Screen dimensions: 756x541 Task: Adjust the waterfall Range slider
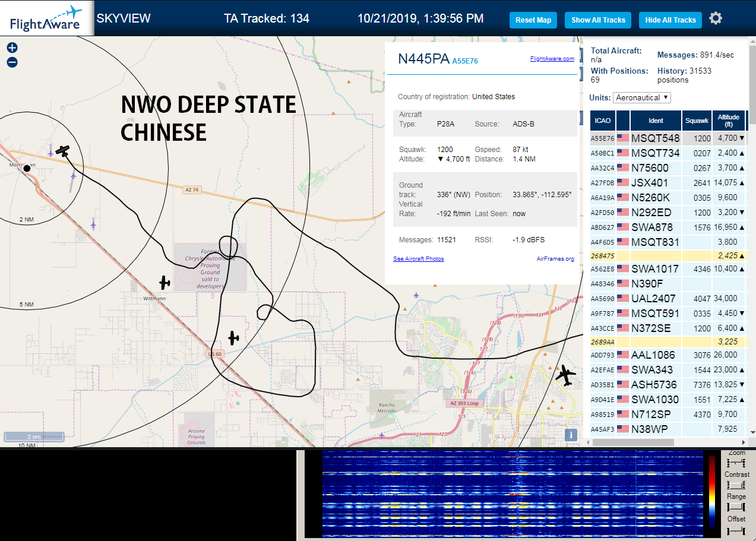(736, 507)
